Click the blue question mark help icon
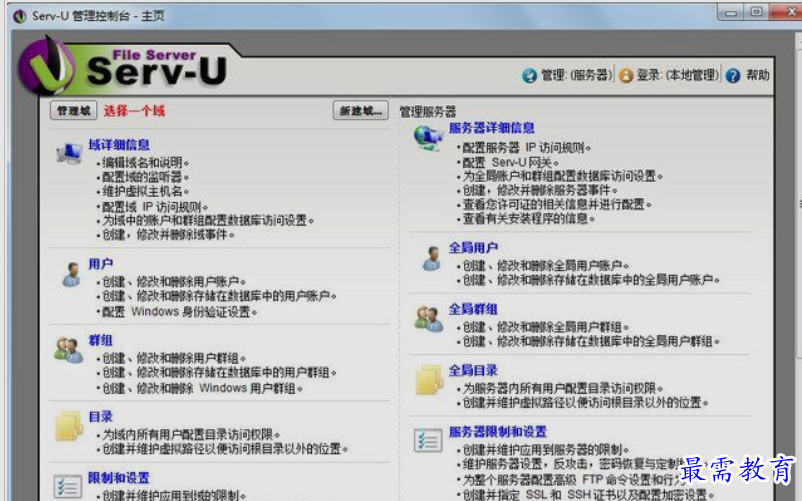This screenshot has height=501, width=802. pyautogui.click(x=732, y=76)
